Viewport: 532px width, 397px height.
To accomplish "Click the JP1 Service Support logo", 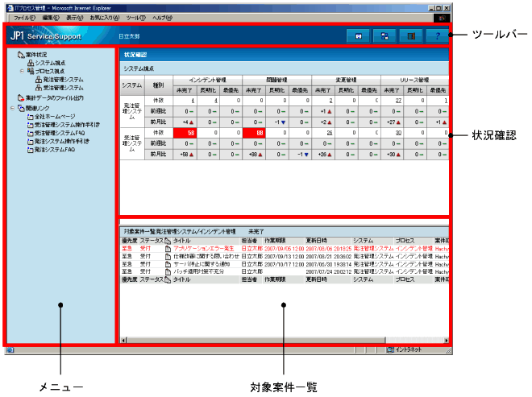I will coord(46,36).
